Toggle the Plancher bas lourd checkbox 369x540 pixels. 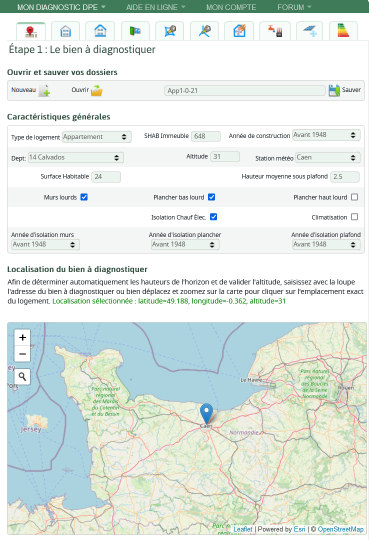(212, 197)
